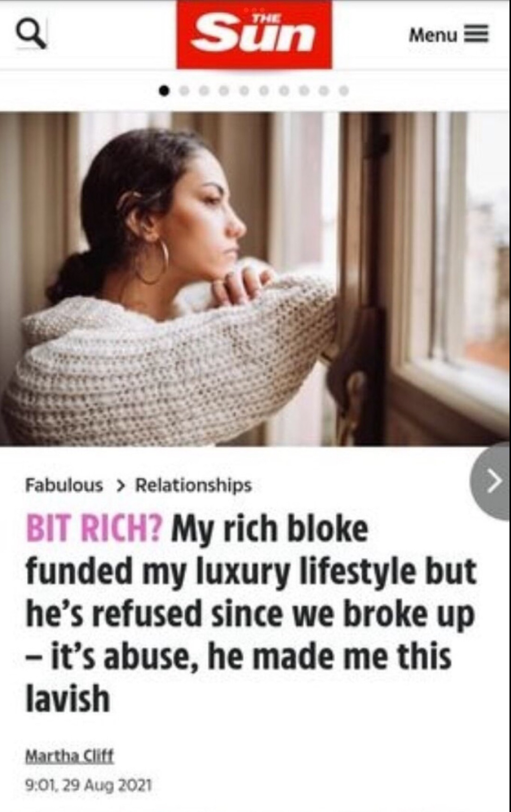
Task: Open the Relationships breadcrumb link
Action: [x=194, y=485]
